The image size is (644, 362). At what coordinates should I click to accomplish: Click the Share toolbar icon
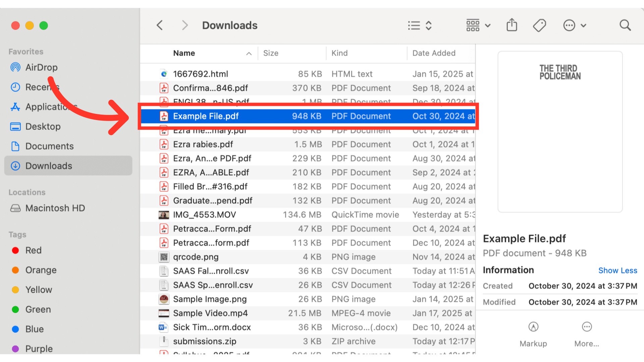pyautogui.click(x=512, y=25)
